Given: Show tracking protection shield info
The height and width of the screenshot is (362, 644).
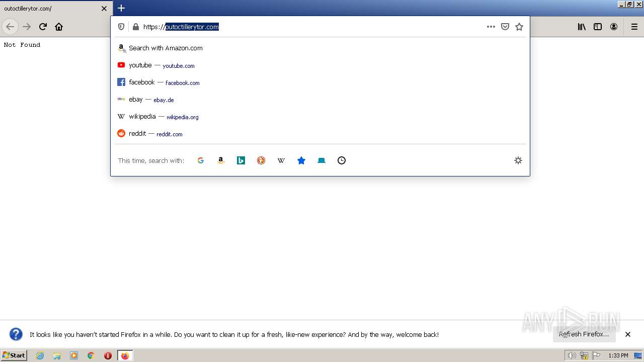Looking at the screenshot, I should (121, 27).
